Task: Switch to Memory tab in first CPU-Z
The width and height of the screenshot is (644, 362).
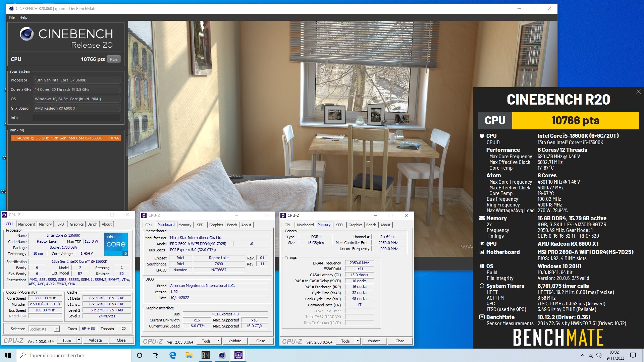Action: (x=45, y=224)
